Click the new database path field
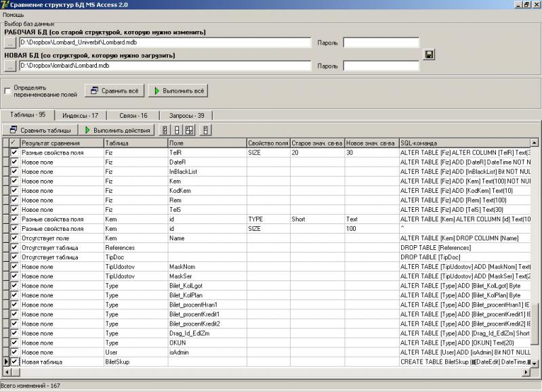 (x=165, y=66)
